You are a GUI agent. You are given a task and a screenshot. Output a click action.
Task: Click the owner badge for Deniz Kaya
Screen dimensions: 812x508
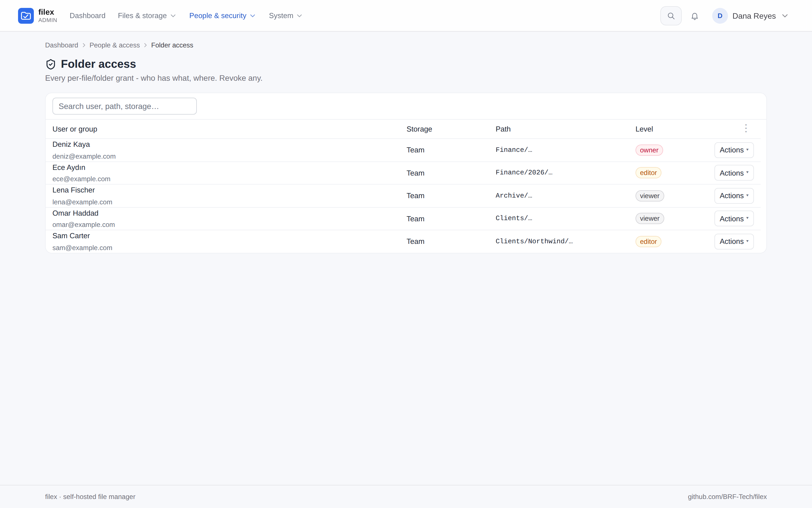click(x=649, y=150)
